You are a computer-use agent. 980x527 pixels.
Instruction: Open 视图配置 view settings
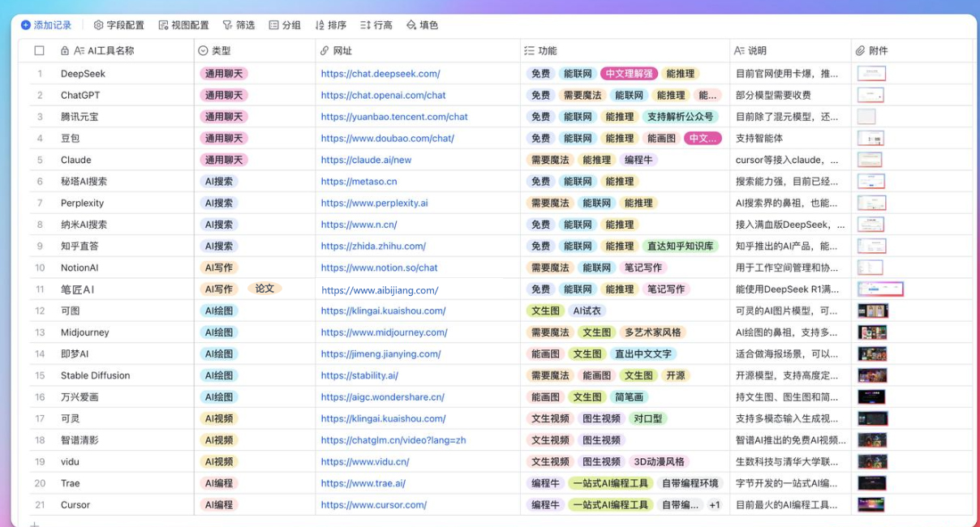[183, 25]
